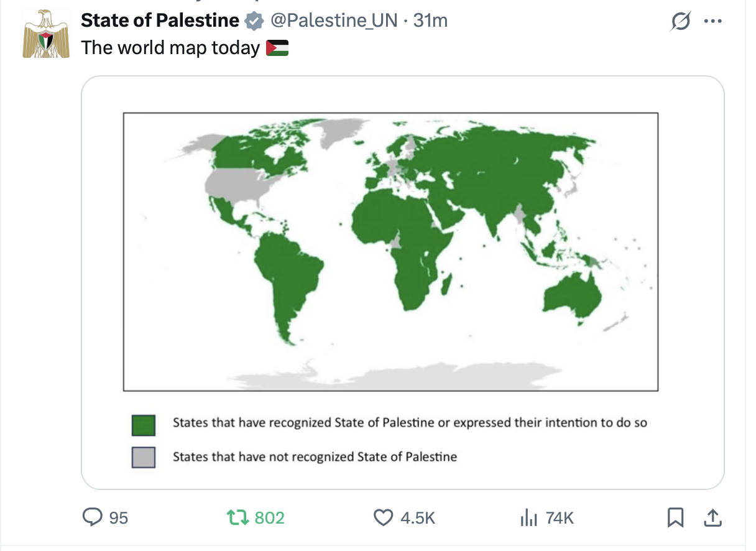756x551 pixels.
Task: Click the gray legend color square
Action: pos(144,457)
